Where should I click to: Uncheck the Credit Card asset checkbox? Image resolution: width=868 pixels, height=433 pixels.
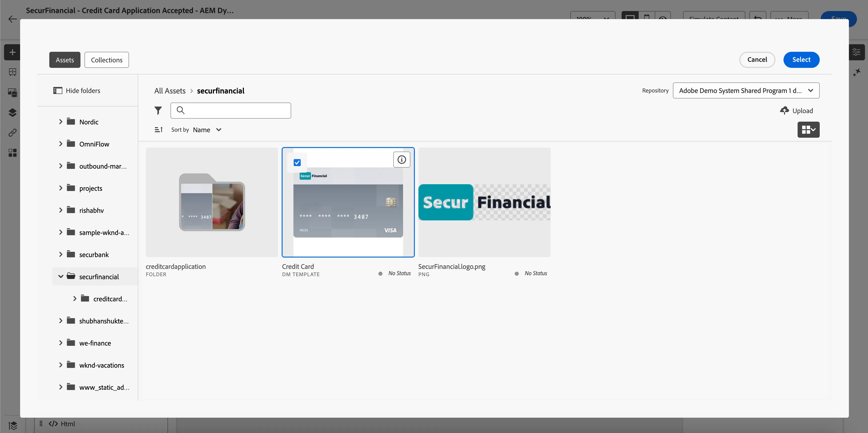297,163
